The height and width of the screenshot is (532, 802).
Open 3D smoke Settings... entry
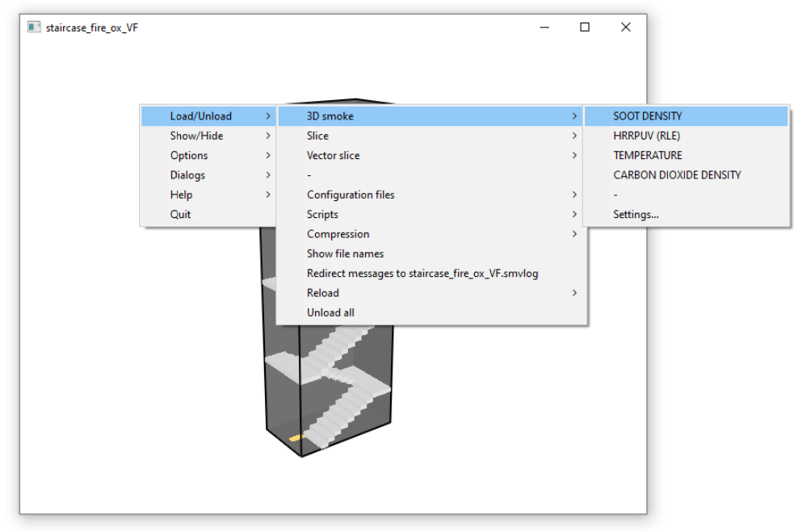tap(686, 215)
